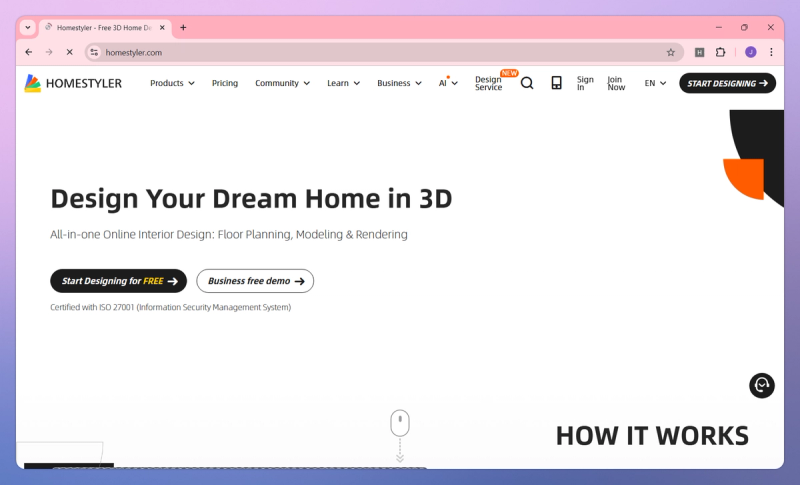Screen dimensions: 800x485
Task: Click the All-in-one Online Interior Design subtitle
Action: pyautogui.click(x=229, y=235)
